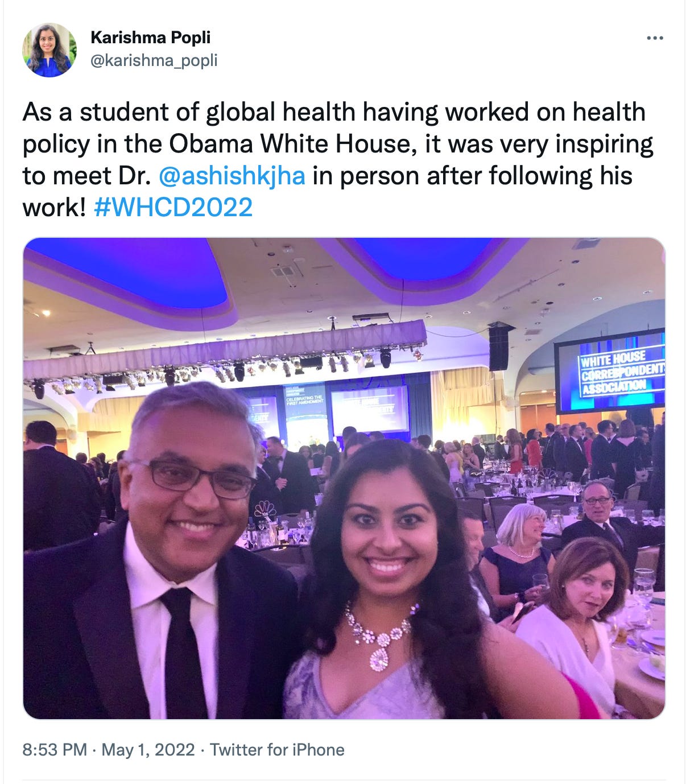Open the Twitter for iPhone source link
Screen dimensions: 686x784
(277, 749)
